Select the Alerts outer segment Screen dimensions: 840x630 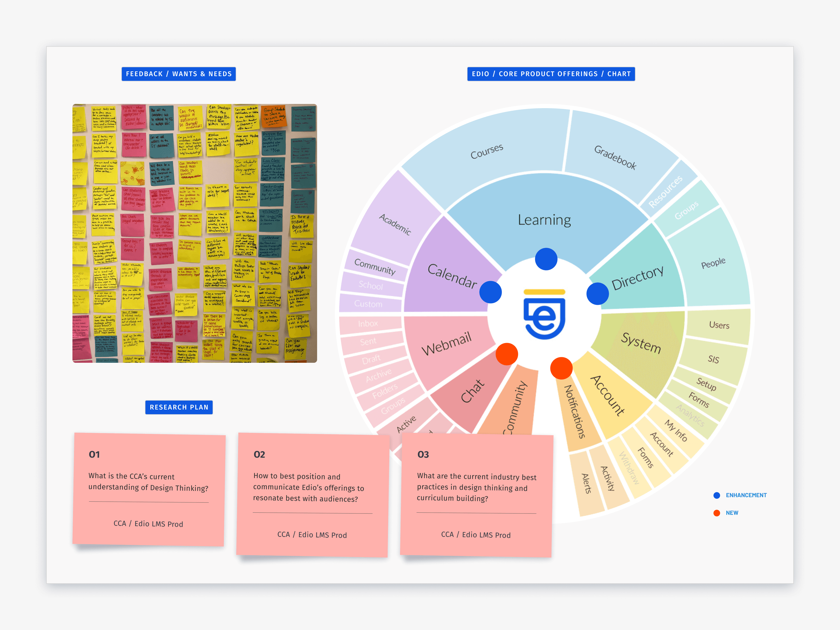click(587, 484)
